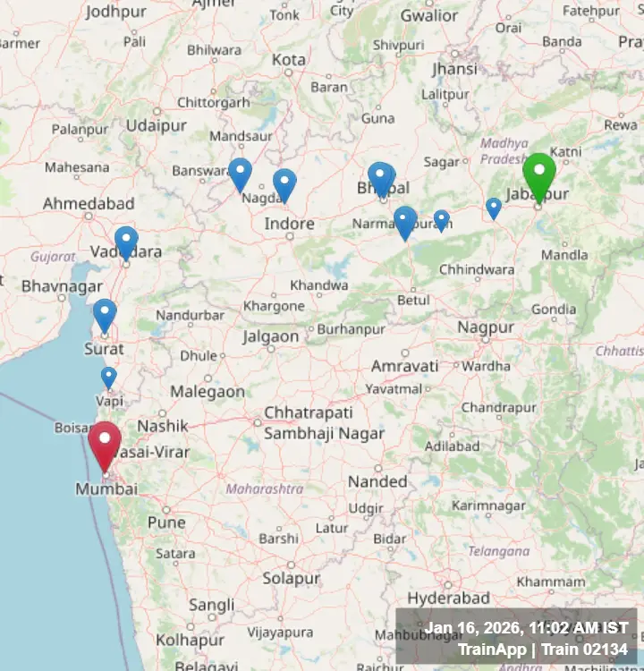Click the Ahmedabad city label

point(89,204)
